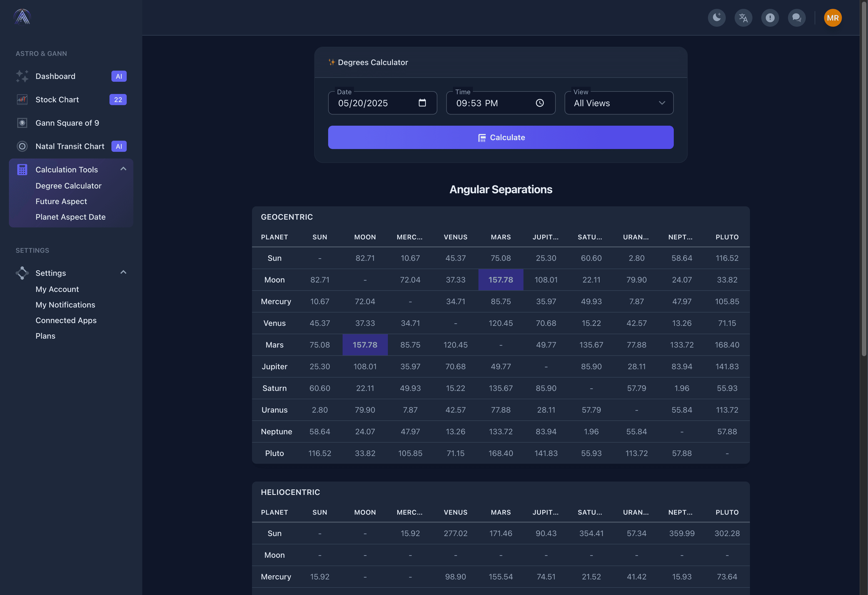Screen dimensions: 868x595
Task: Click the GEOCENTRIC table title
Action: coord(287,217)
